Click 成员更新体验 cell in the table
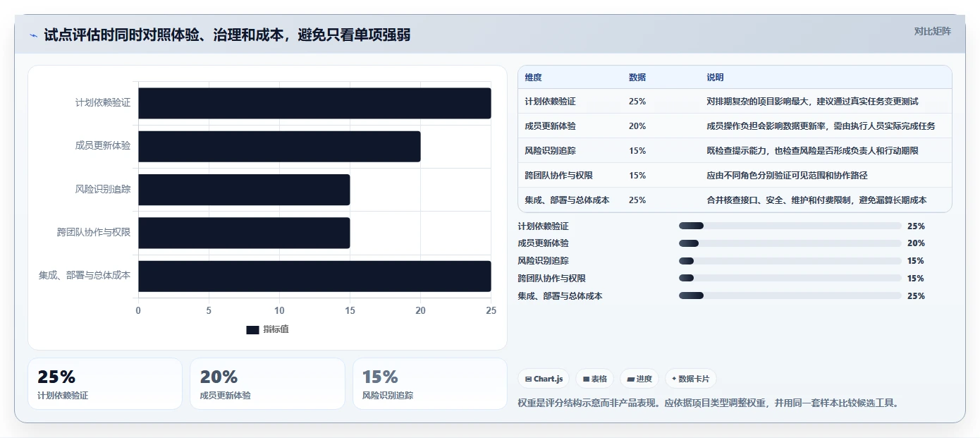The image size is (980, 438). point(550,126)
